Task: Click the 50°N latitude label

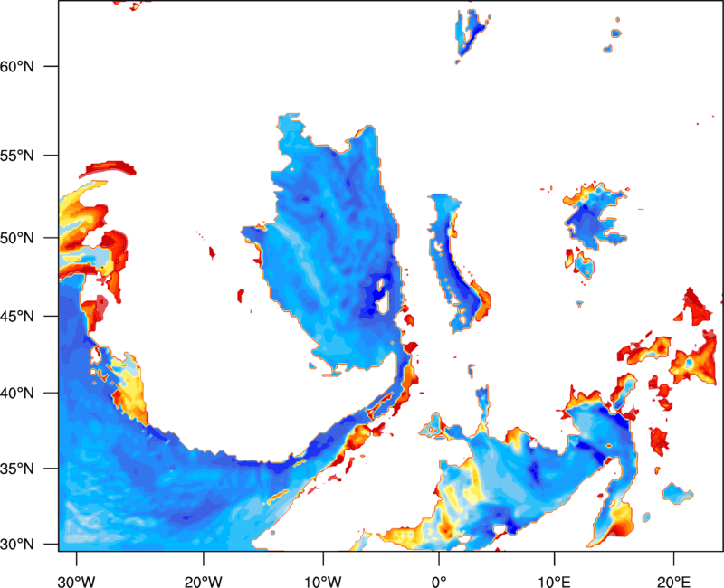Action: 17,238
